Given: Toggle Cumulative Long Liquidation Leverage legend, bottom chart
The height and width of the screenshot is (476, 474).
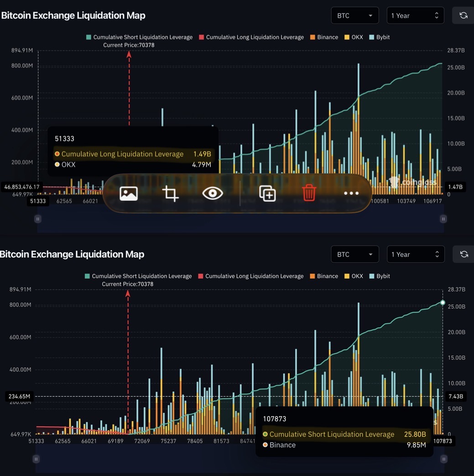Looking at the screenshot, I should pos(250,276).
